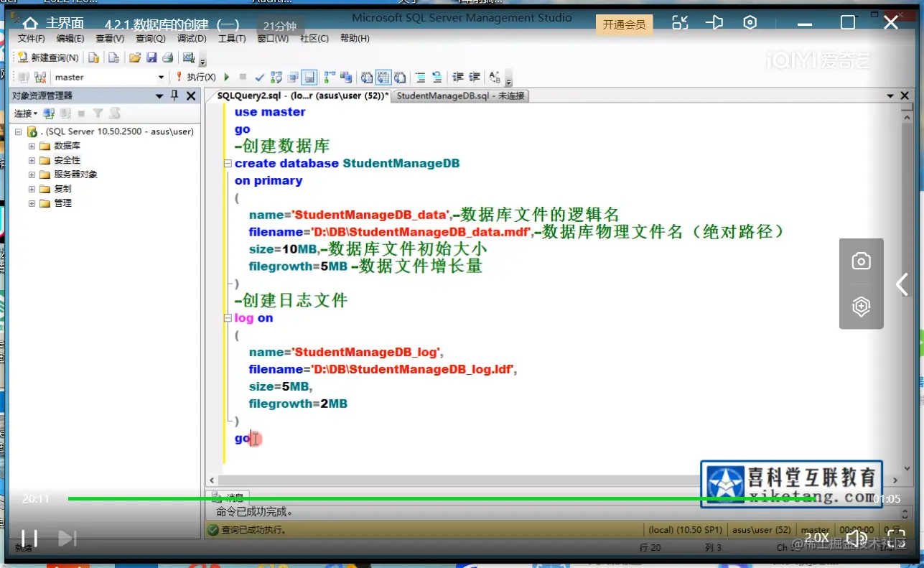Toggle include actual execution plan icon

[x=330, y=77]
